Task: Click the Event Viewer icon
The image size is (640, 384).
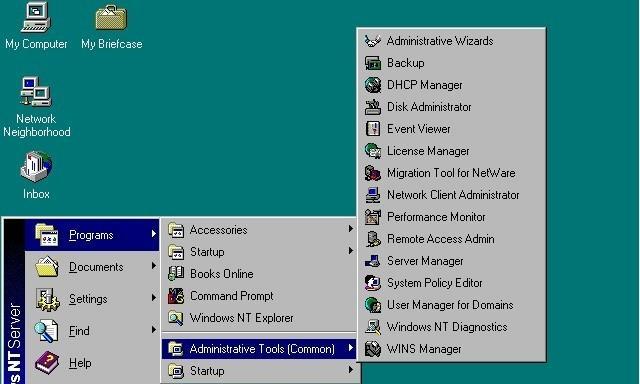Action: pos(373,129)
